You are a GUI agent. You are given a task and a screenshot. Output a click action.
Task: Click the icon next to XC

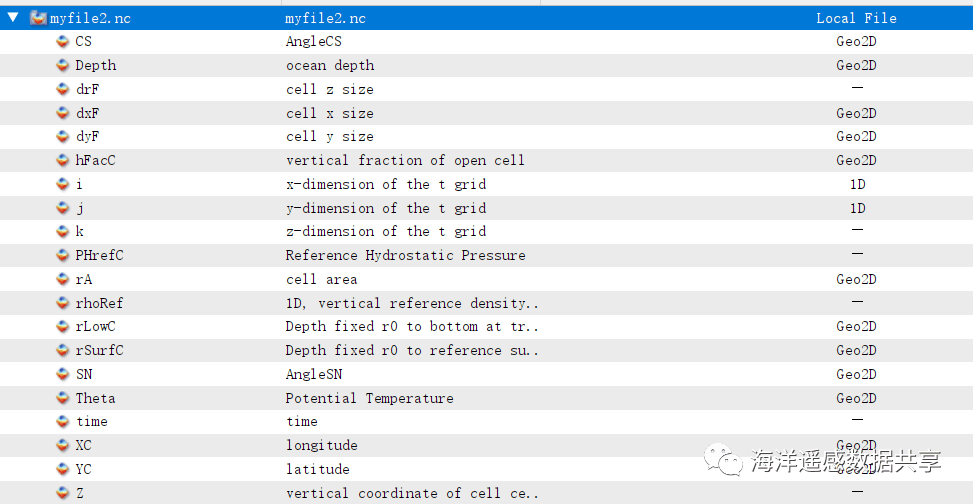point(63,446)
